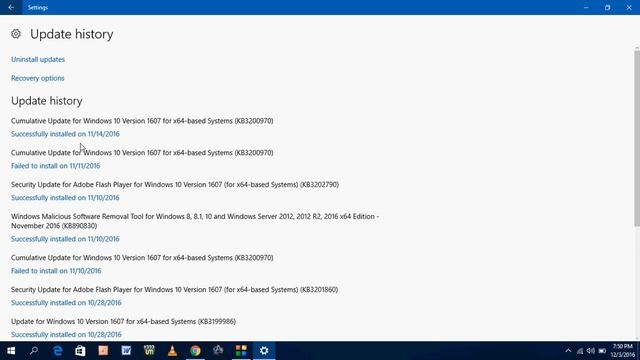Viewport: 640px width, 360px height.
Task: Select the KB3200970 entry above 'Failed to install on 11/11/2016'
Action: click(142, 153)
